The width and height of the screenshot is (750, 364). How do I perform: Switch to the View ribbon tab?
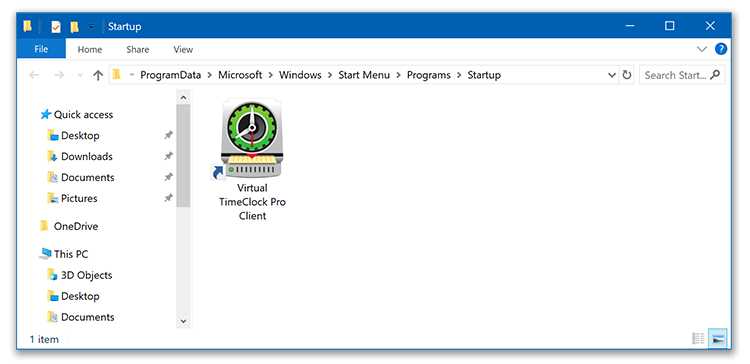[183, 49]
